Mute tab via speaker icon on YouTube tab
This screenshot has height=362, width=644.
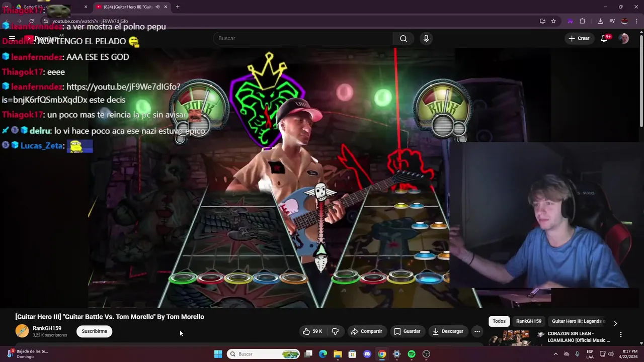click(157, 7)
